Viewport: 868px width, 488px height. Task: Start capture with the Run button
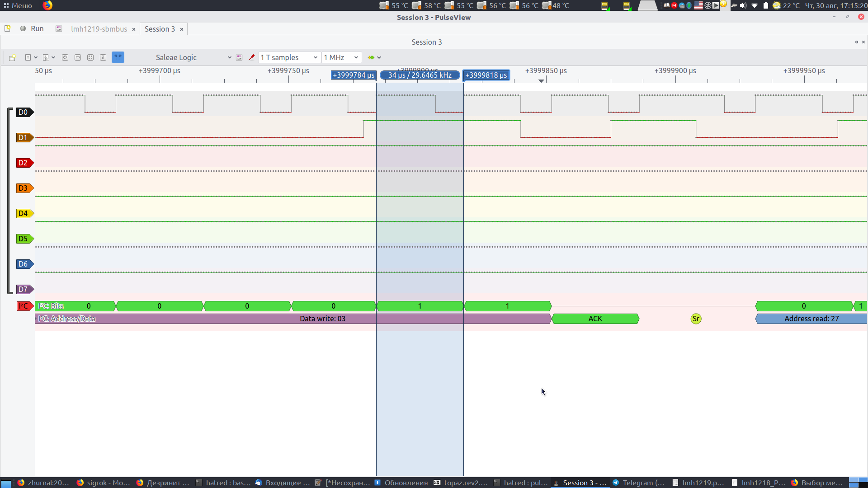pyautogui.click(x=32, y=28)
